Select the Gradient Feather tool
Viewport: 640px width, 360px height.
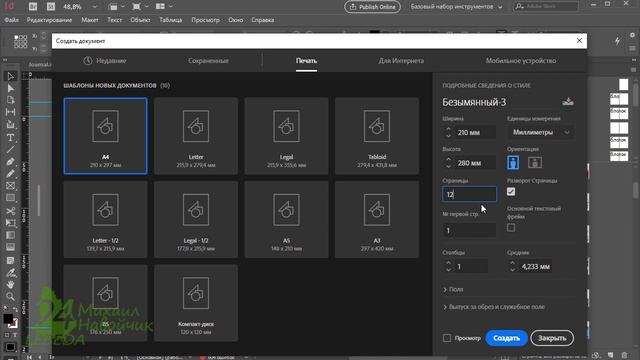tap(11, 247)
